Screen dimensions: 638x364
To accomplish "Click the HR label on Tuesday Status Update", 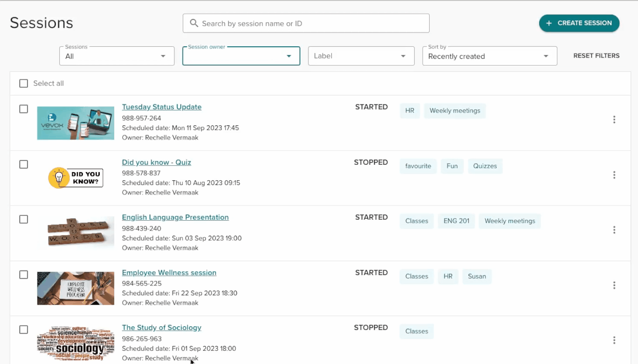I will [409, 111].
